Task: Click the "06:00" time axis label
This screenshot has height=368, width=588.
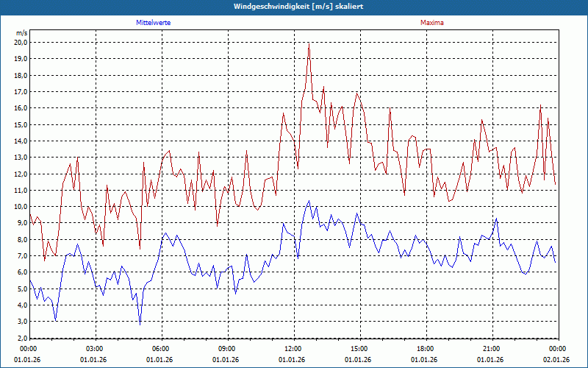Action: (162, 349)
